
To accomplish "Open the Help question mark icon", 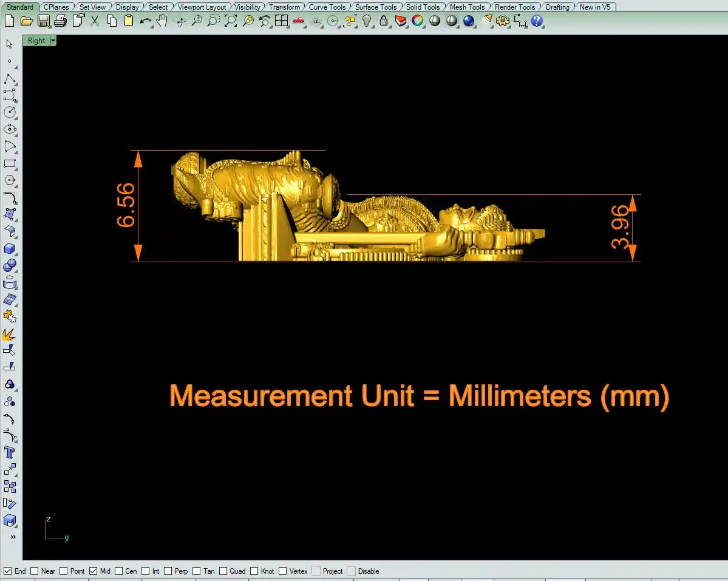I will (537, 21).
